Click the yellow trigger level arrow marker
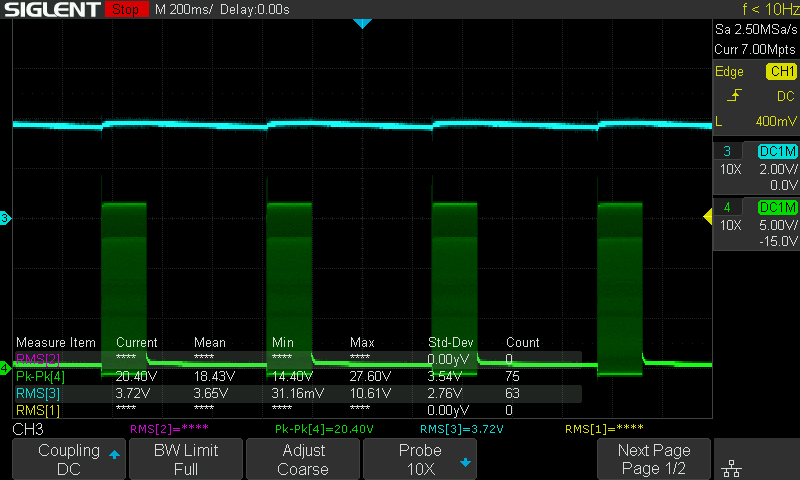Viewport: 800px width, 480px height. point(708,217)
